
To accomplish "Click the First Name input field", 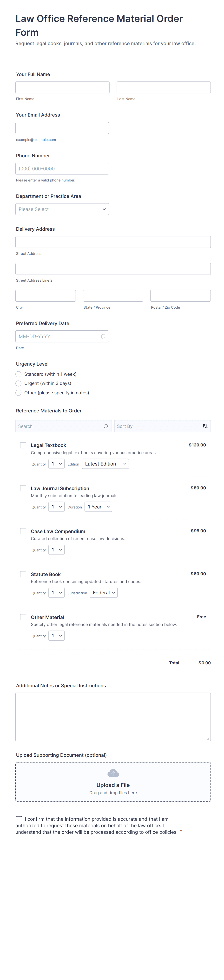I will point(63,88).
